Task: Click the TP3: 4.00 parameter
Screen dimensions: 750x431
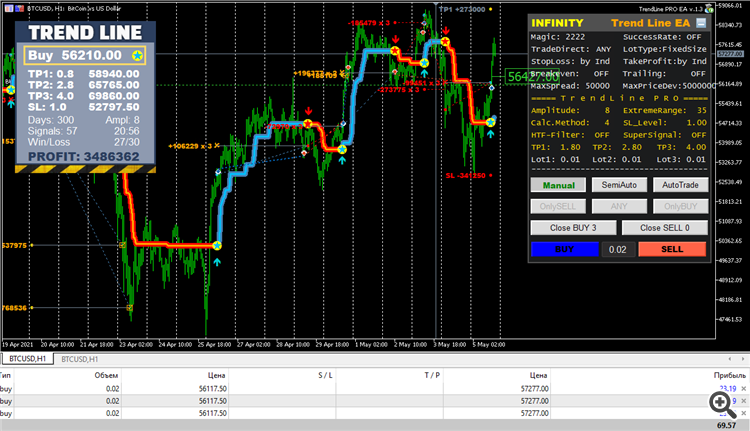Action: [x=681, y=147]
